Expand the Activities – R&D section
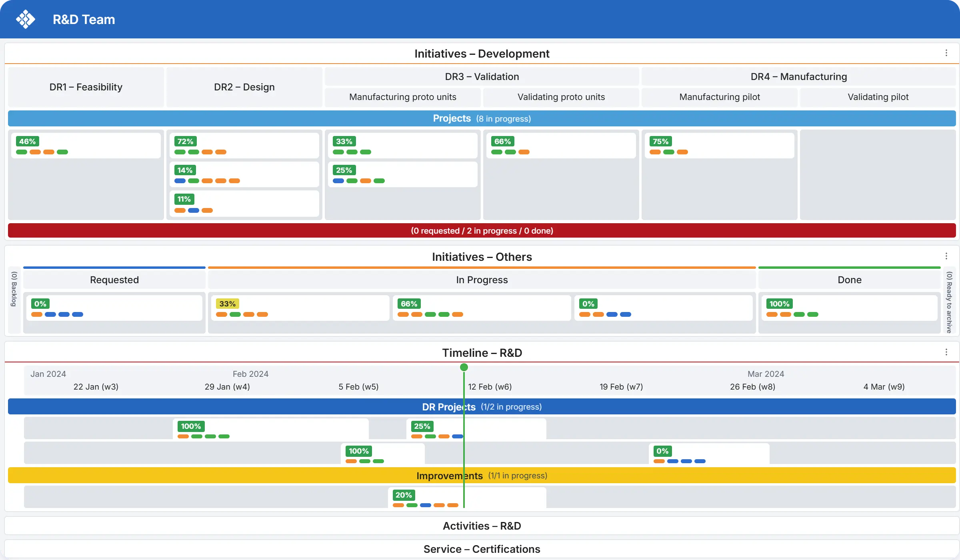 [x=482, y=526]
